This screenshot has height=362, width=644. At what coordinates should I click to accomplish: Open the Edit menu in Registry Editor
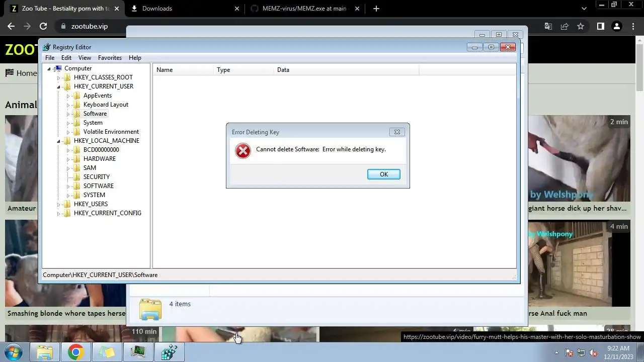[66, 58]
